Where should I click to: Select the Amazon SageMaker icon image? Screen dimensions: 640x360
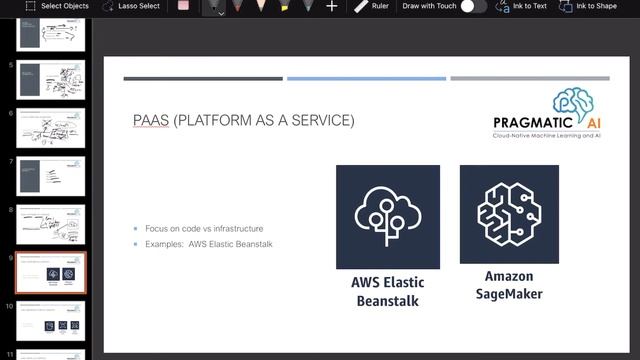tap(509, 214)
